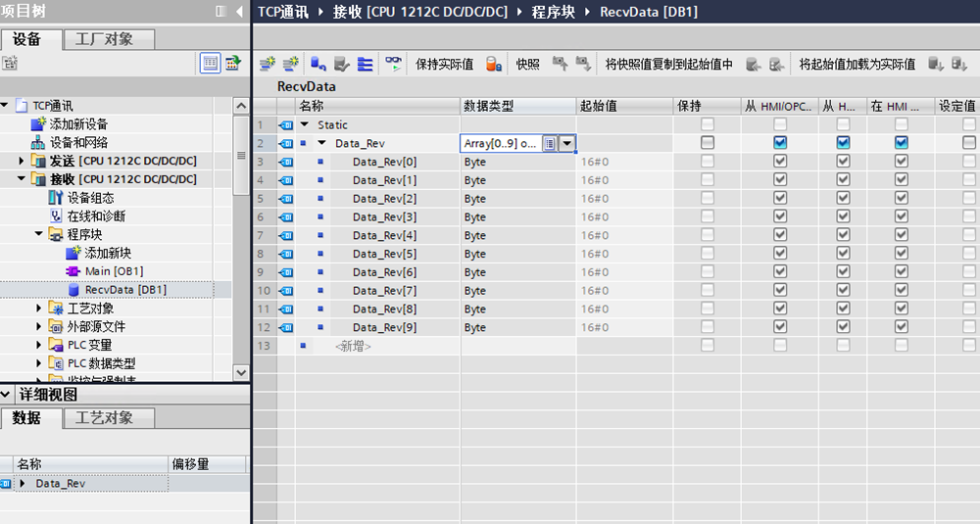Expand the 发送 CPU 1212C device node

tap(23, 161)
